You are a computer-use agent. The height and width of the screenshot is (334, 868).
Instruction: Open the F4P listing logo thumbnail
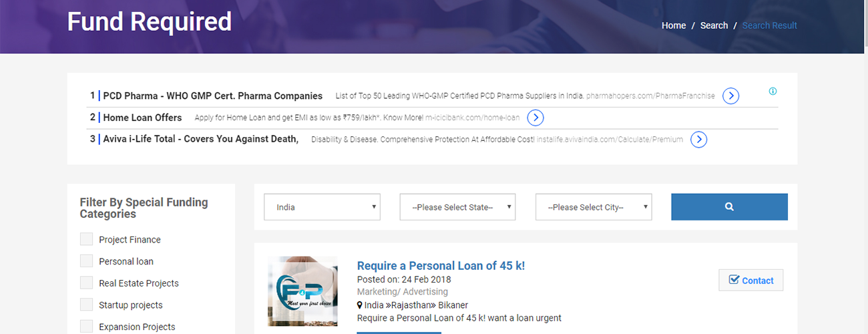[302, 291]
